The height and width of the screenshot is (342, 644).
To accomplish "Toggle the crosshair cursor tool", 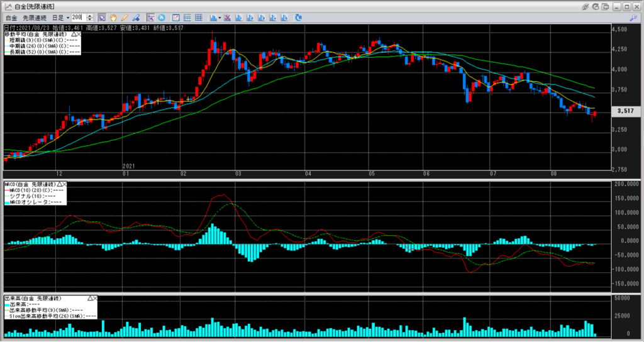I will pos(150,18).
